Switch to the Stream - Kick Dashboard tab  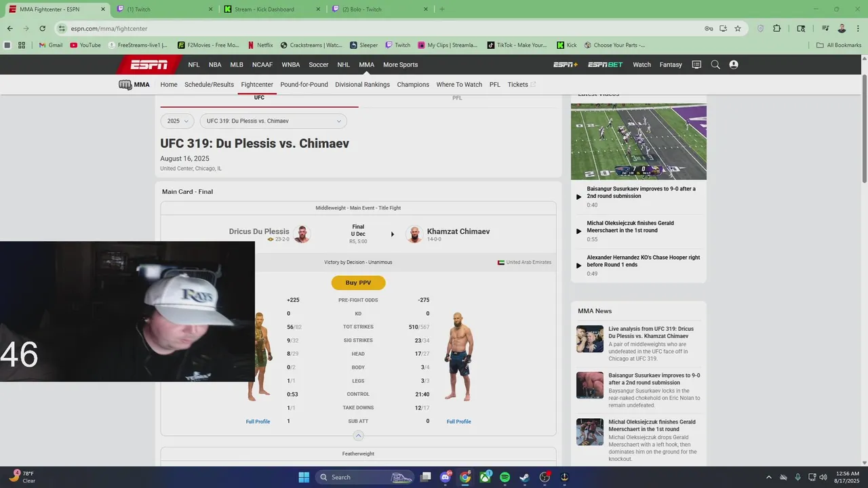click(x=271, y=9)
